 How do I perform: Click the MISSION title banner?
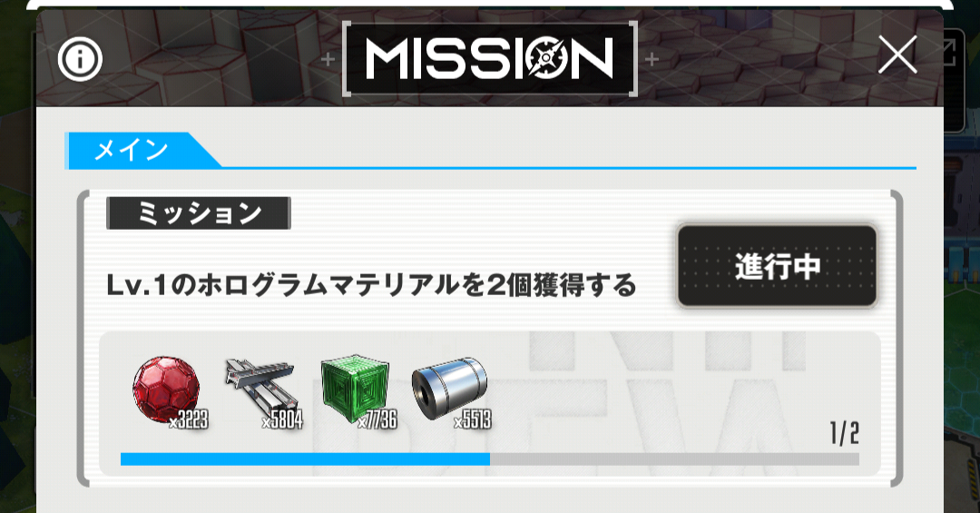pyautogui.click(x=489, y=59)
